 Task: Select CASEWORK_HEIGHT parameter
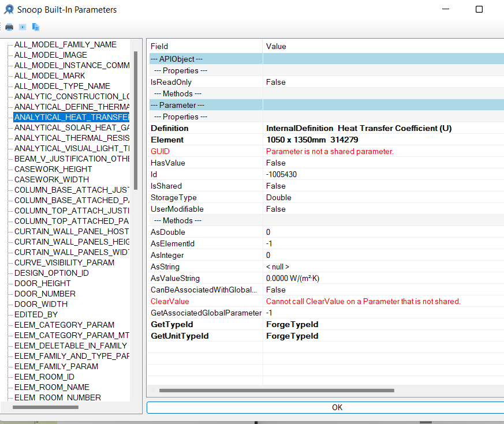pyautogui.click(x=53, y=169)
